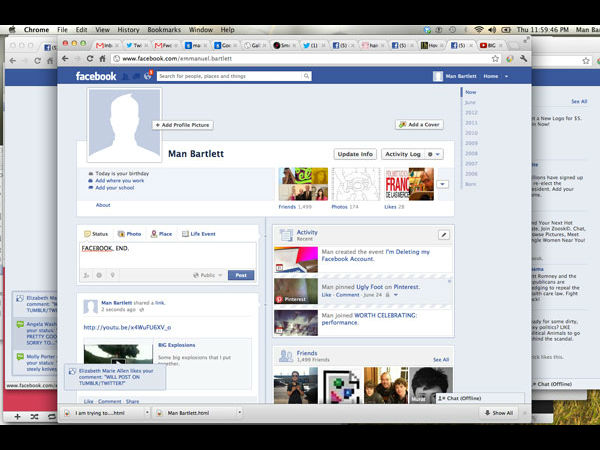This screenshot has height=450, width=600.
Task: Open Chrome home page icon
Action: 102,59
